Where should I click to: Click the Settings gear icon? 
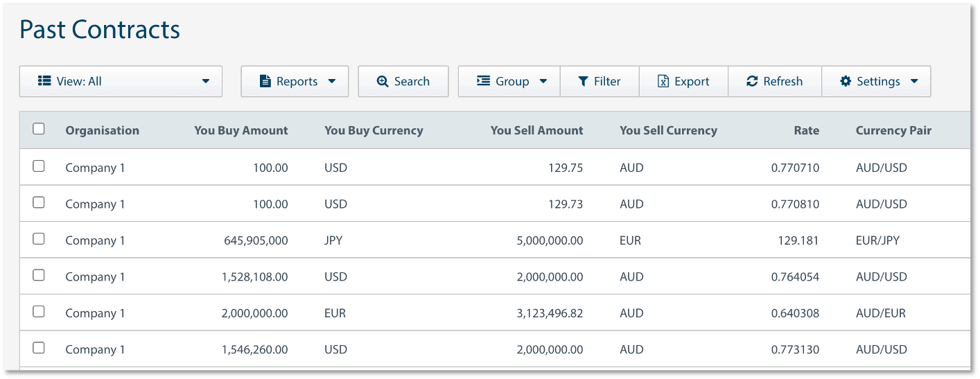[x=845, y=81]
